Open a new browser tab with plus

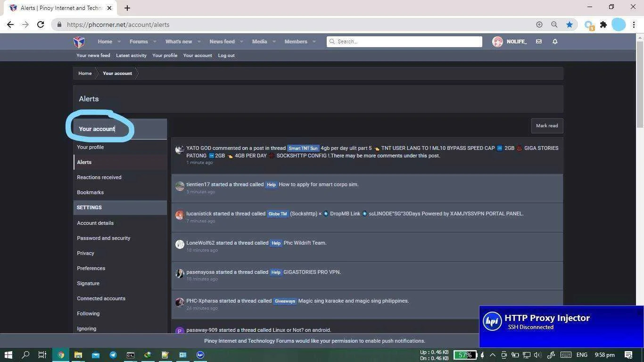(x=127, y=8)
